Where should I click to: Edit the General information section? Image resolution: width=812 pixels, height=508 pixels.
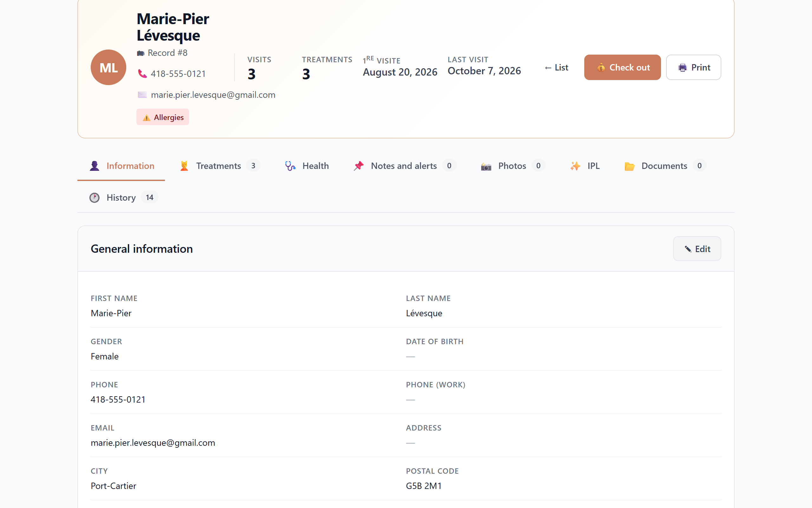coord(697,249)
